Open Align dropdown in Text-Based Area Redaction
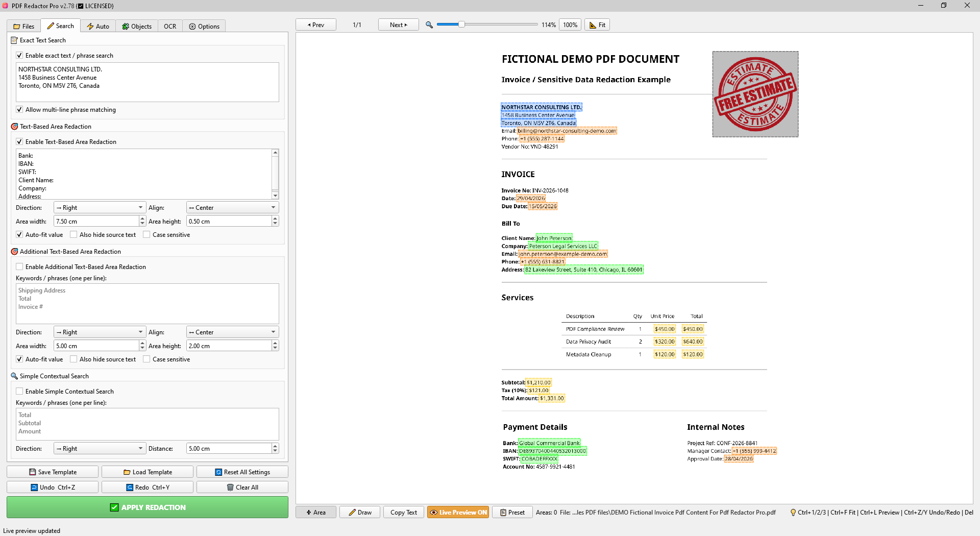Viewport: 980px width, 536px height. (x=232, y=208)
